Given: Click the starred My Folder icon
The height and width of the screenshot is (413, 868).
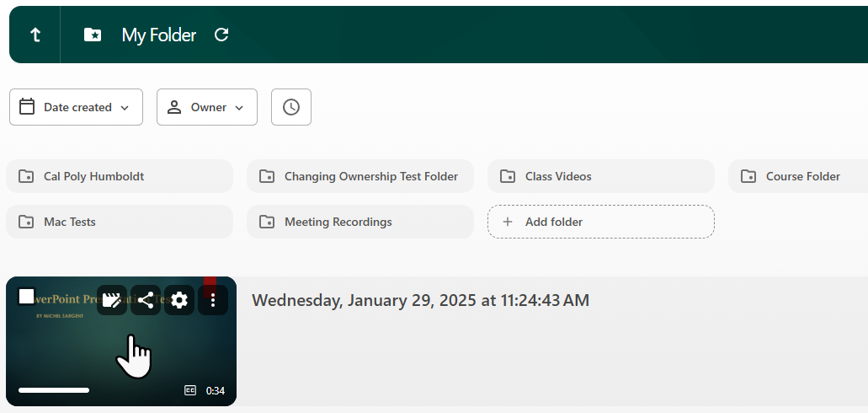Looking at the screenshot, I should click(93, 35).
